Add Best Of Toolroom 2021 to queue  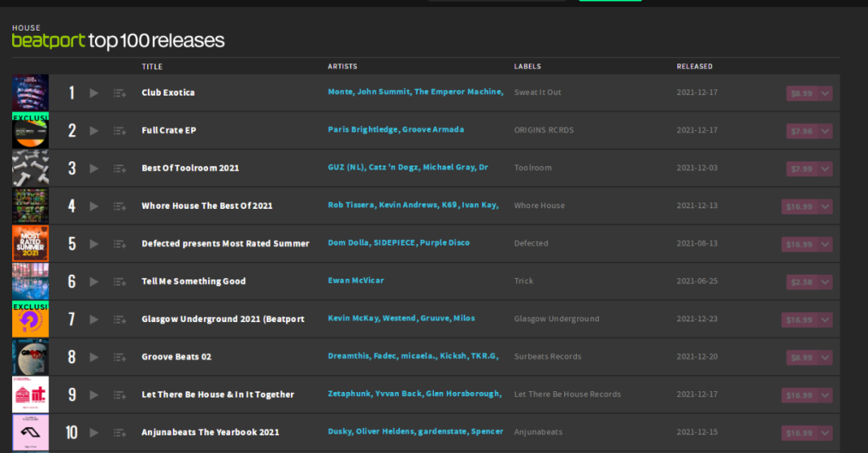tap(120, 168)
